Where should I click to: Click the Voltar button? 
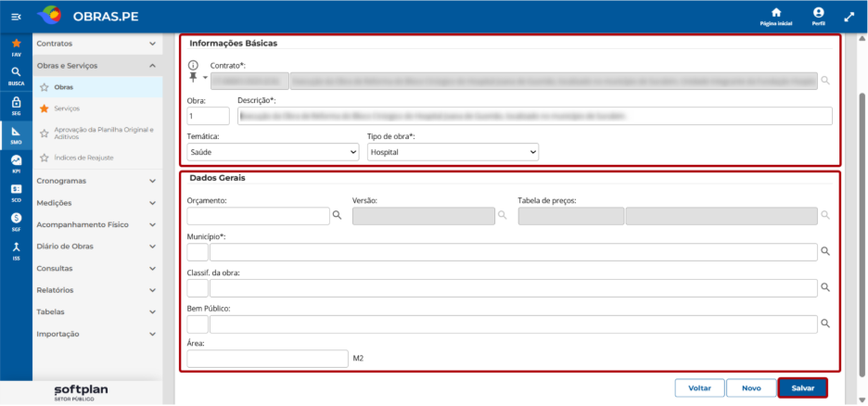(x=699, y=388)
